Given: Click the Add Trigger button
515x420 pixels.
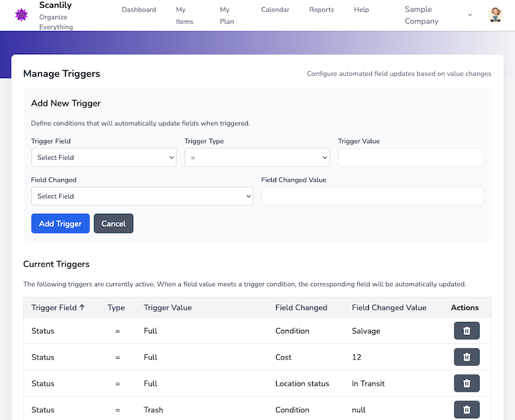Looking at the screenshot, I should point(60,223).
